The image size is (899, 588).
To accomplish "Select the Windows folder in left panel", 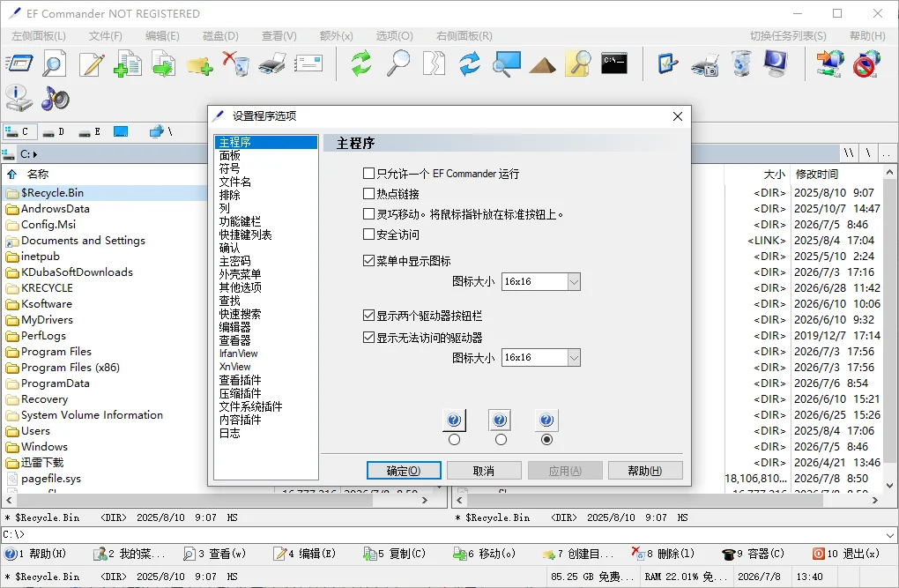I will (x=43, y=446).
